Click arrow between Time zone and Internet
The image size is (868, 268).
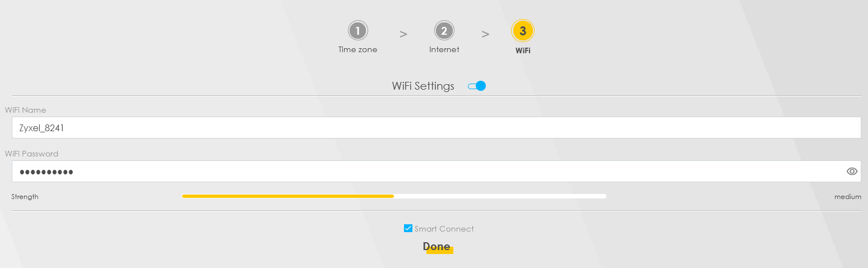[x=403, y=34]
